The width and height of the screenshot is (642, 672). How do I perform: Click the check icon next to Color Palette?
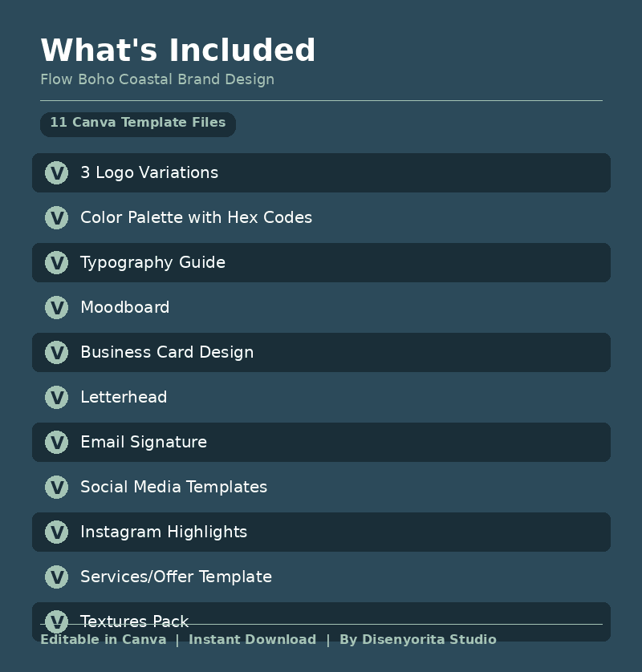point(56,217)
